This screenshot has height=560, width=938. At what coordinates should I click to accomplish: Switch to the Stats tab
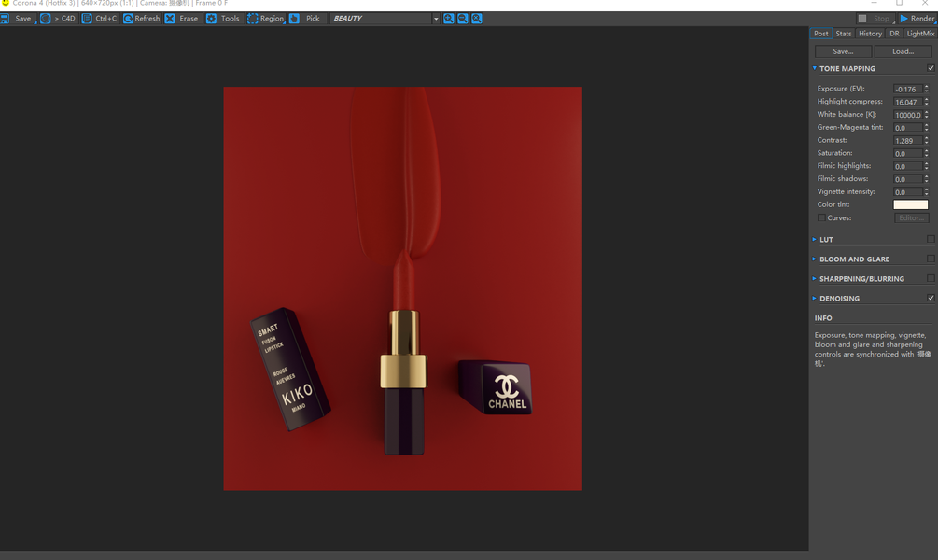[844, 34]
